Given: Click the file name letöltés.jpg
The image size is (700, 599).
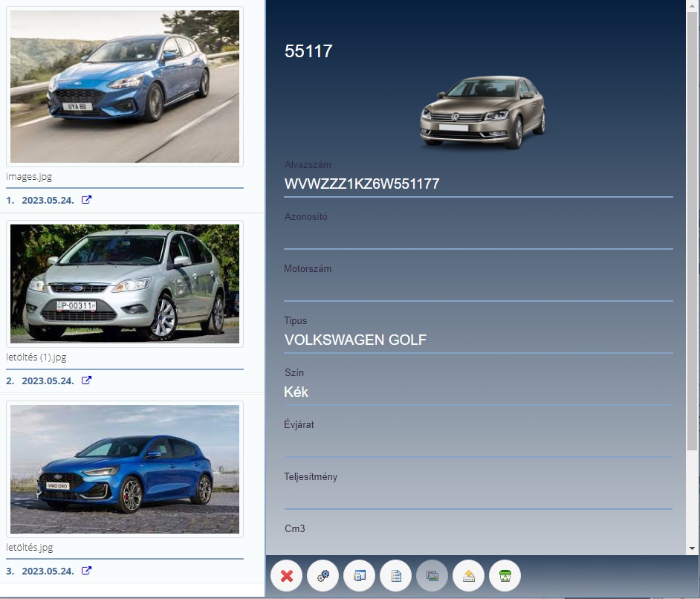Looking at the screenshot, I should pos(30,547).
